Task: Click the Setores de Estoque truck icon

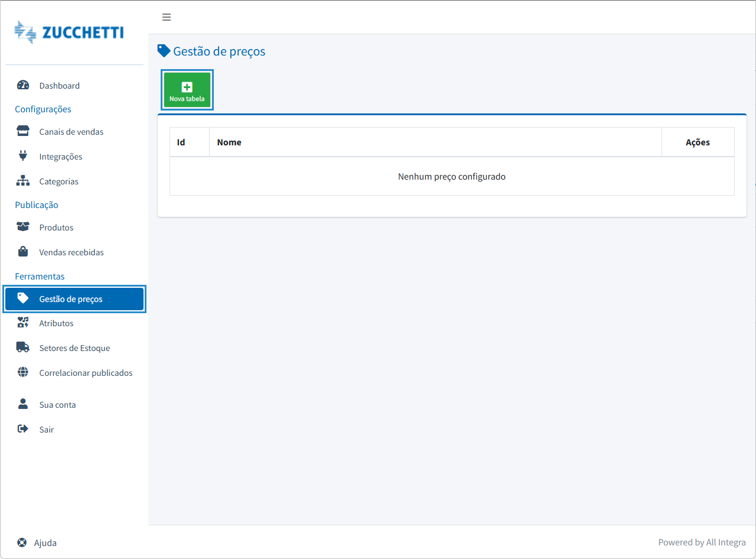Action: [x=23, y=347]
